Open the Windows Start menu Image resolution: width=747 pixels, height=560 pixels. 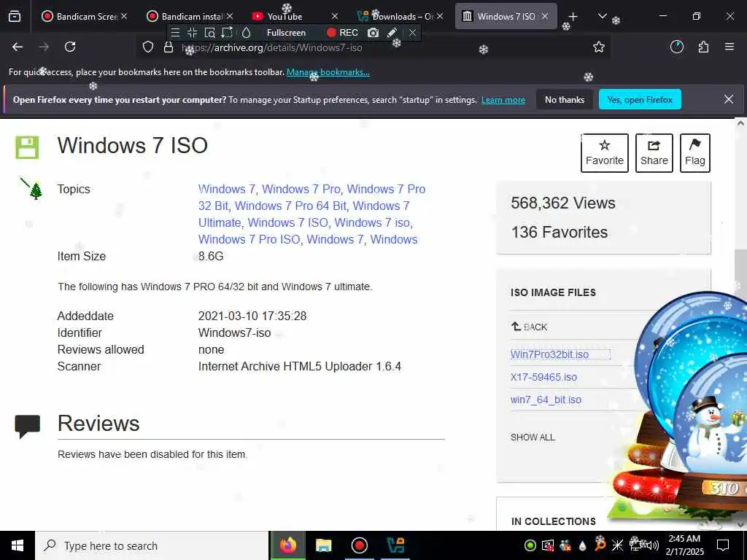click(x=18, y=545)
